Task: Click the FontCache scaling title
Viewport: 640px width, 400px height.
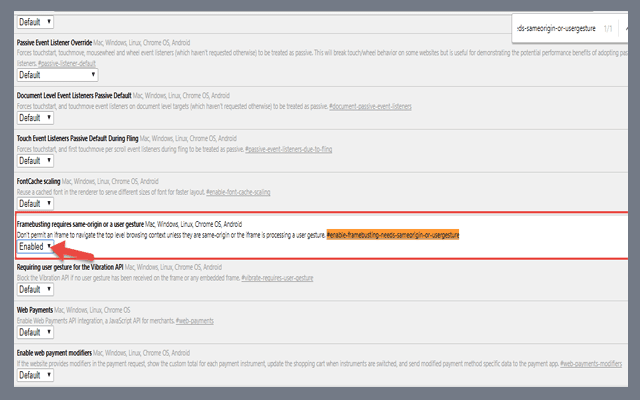Action: 38,181
